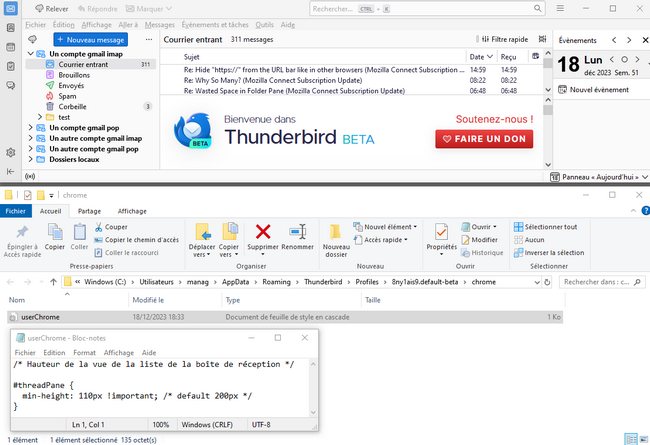Click Sélectionner tout in Explorer ribbon
Screen dimensions: 650x445
pos(546,227)
